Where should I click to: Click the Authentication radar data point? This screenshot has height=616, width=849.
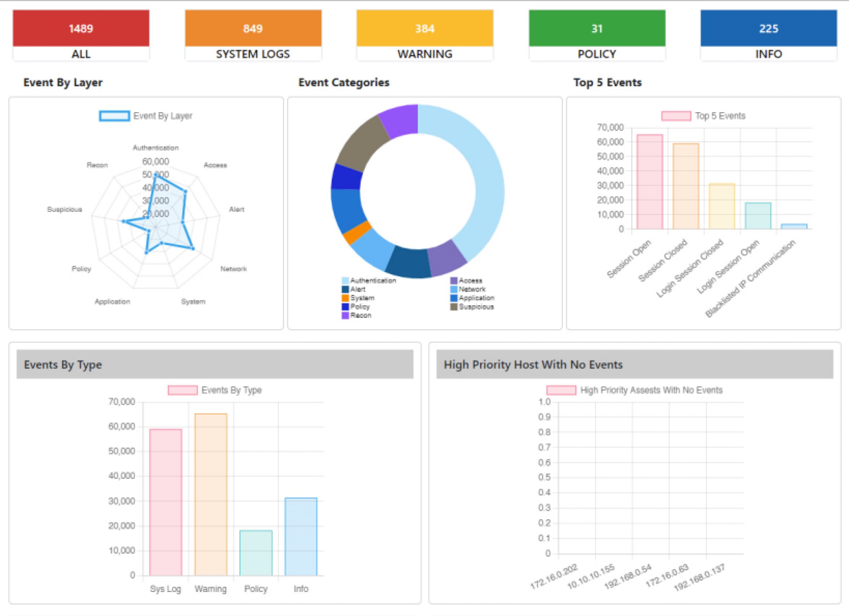click(x=156, y=175)
